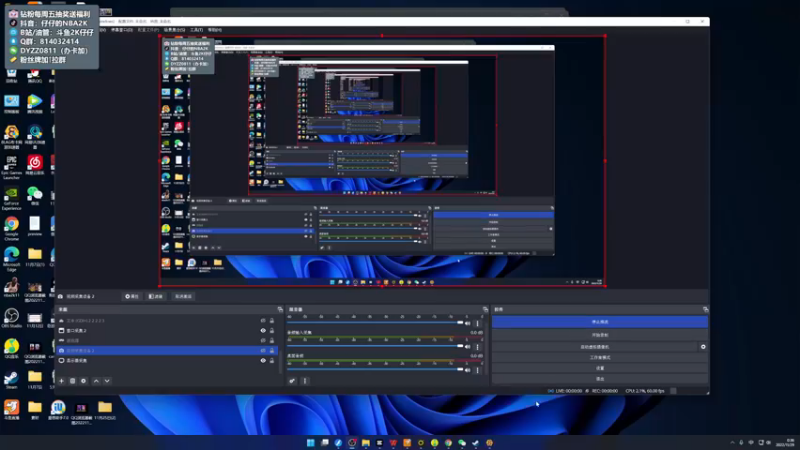Hide the 窗口采集 2 source via eye icon
Image resolution: width=800 pixels, height=450 pixels.
(263, 331)
